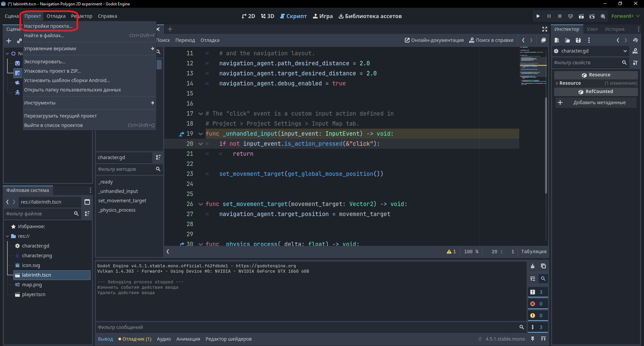Make the script editor floating window icon
Image resolution: width=644 pixels, height=346 pixels.
tap(543, 40)
